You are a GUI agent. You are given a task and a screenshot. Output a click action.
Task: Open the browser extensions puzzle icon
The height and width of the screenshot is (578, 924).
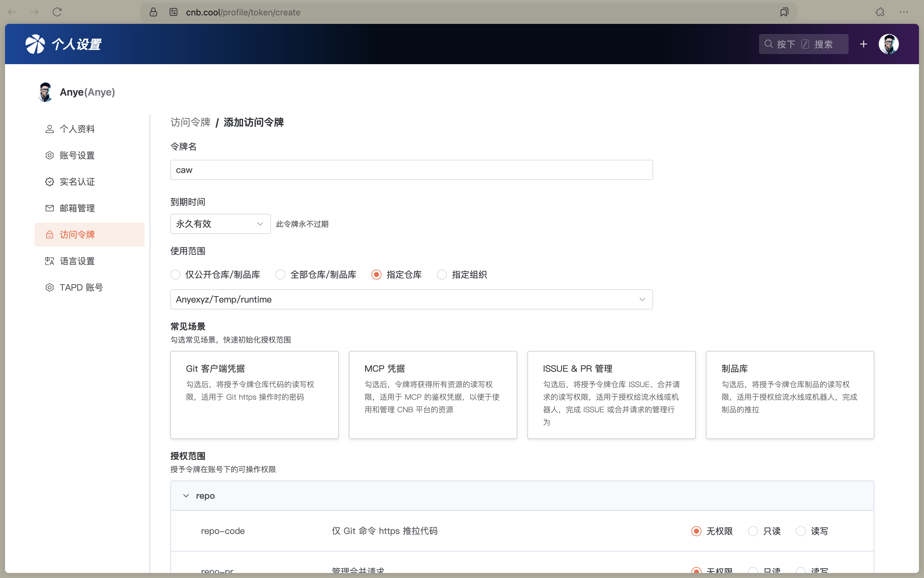[880, 12]
